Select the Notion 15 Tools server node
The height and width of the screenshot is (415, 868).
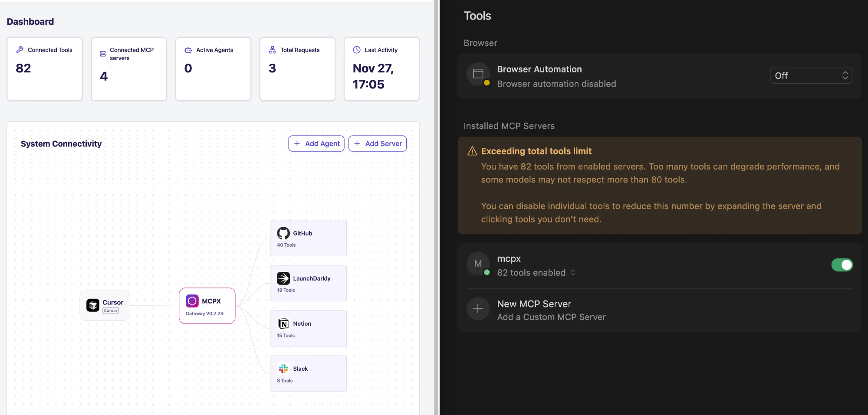point(308,328)
